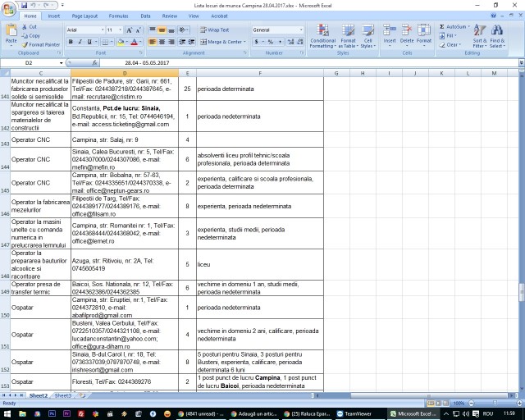
Task: Save the workbook from Quick Access Toolbar
Action: 24,6
